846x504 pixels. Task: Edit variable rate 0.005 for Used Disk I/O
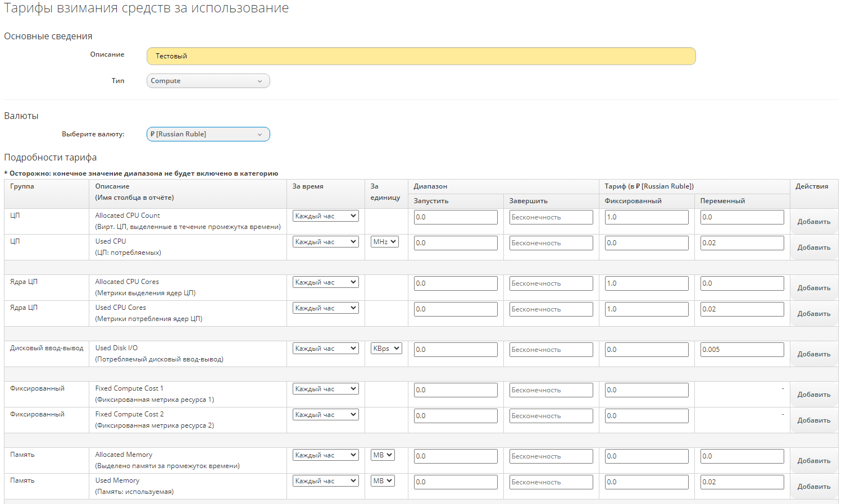(742, 350)
